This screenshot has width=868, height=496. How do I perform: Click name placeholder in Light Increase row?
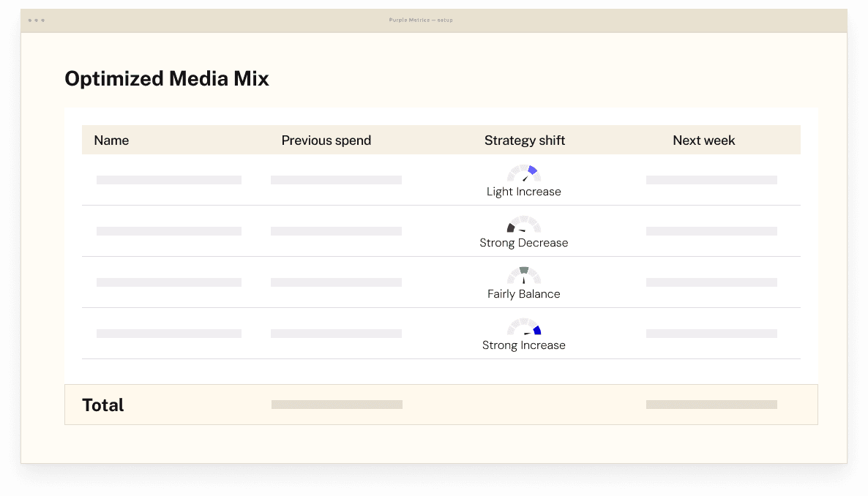pyautogui.click(x=169, y=180)
